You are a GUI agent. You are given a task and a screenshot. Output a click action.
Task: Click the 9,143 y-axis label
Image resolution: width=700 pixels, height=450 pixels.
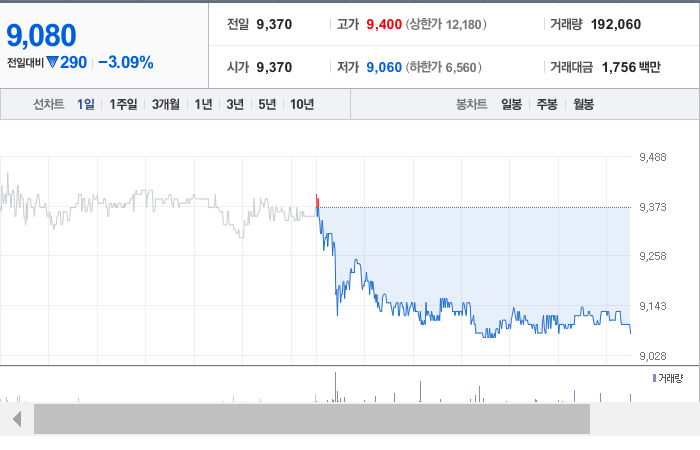[x=653, y=306]
